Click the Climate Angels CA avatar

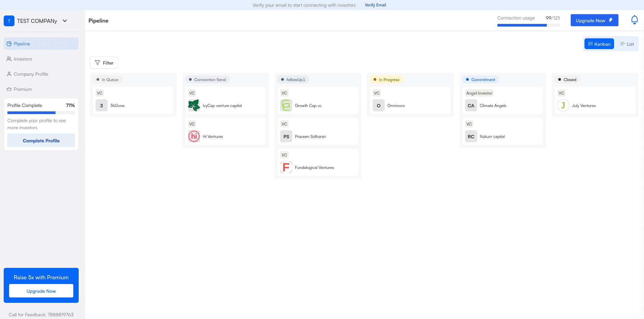(471, 105)
